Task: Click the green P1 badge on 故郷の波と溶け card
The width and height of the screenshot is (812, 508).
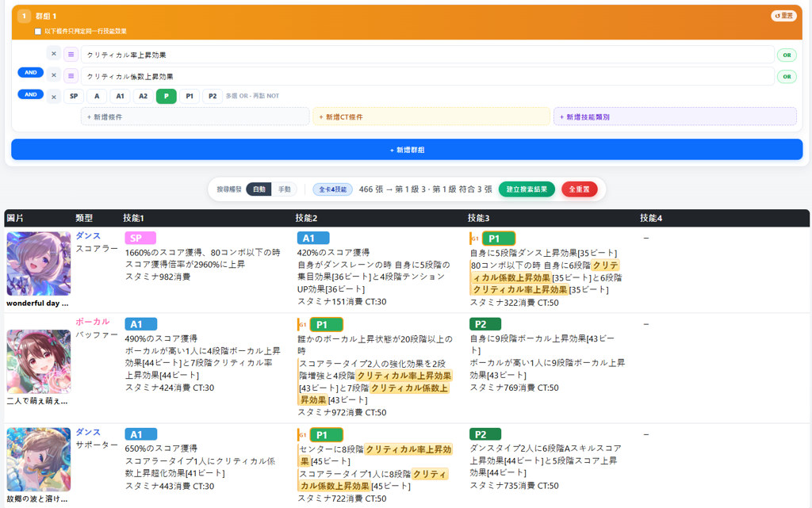Action: (326, 435)
